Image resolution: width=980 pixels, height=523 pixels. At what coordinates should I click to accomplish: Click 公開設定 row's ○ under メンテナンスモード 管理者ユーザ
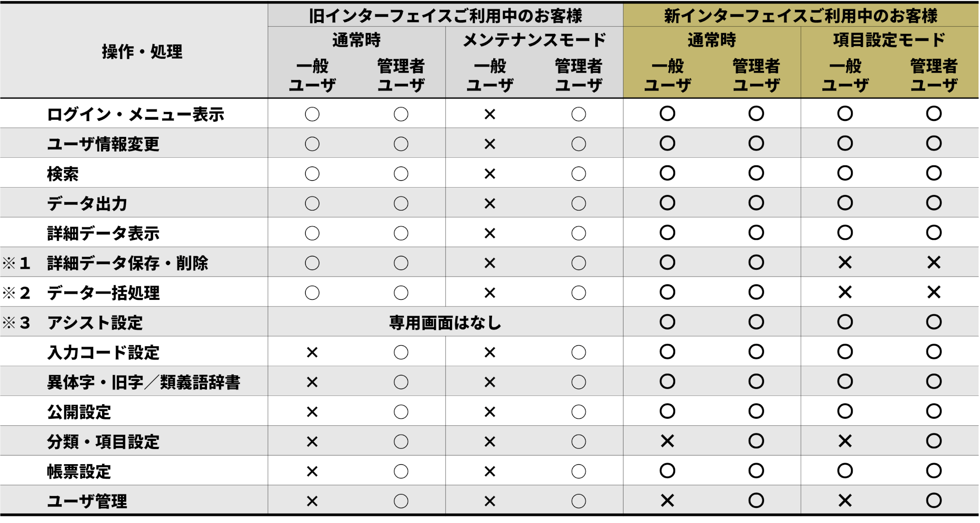pos(578,412)
